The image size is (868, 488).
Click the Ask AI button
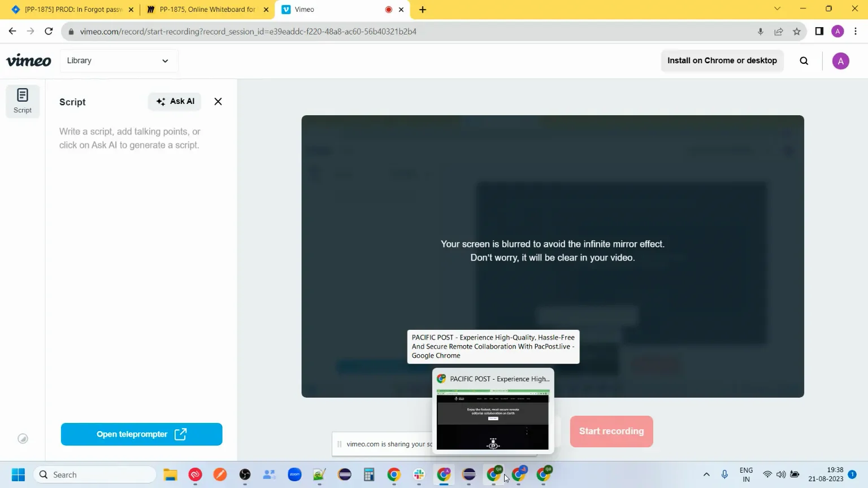(175, 102)
